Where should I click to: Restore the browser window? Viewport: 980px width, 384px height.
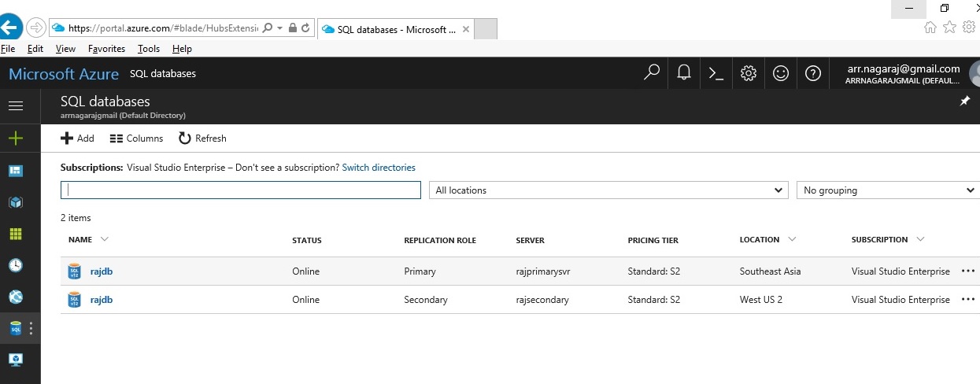(944, 8)
